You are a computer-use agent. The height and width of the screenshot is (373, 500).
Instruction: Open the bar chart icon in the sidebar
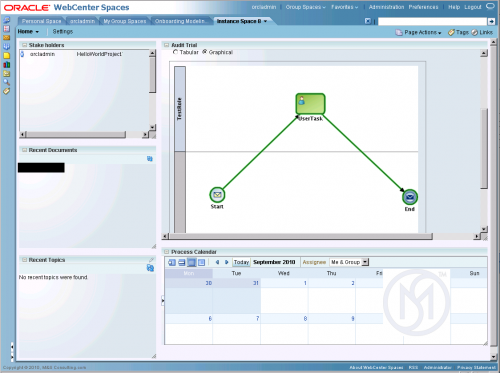pos(6,64)
